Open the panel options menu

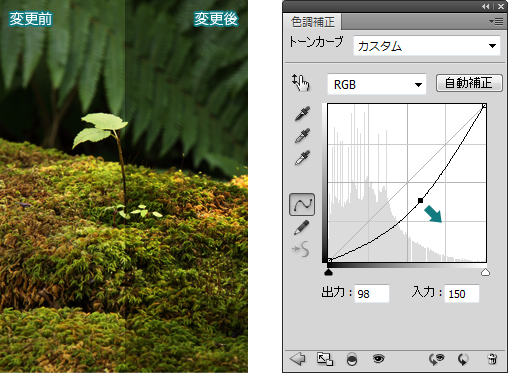(x=496, y=22)
